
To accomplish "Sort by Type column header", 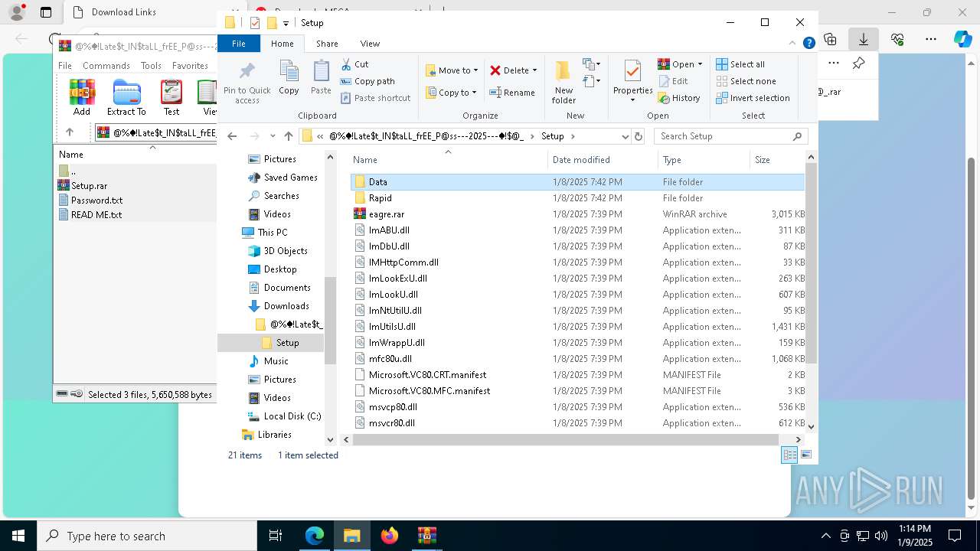I will (x=704, y=160).
